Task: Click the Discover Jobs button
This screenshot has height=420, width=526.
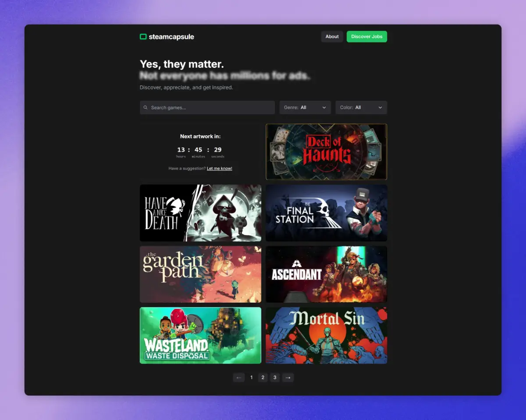Action: 366,37
